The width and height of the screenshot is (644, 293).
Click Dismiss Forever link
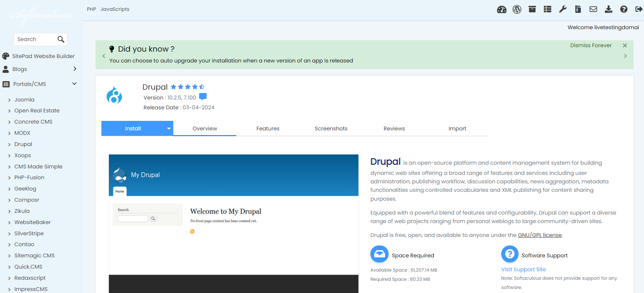pos(591,45)
